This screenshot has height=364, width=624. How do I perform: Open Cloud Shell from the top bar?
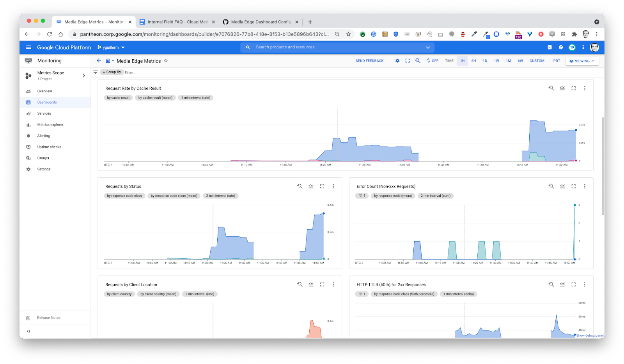[x=550, y=47]
